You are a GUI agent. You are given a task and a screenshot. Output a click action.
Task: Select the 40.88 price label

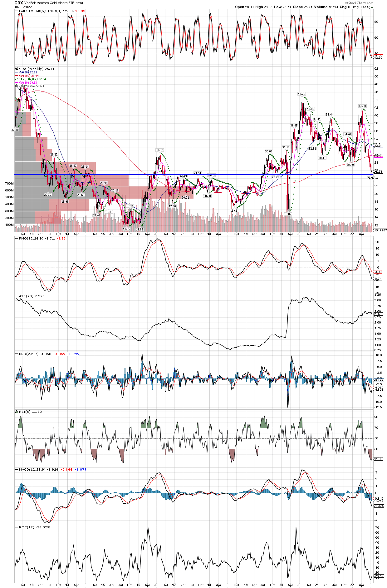coord(311,109)
